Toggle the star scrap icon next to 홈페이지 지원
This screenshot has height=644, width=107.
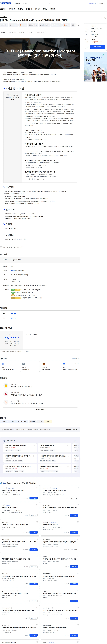(x=87, y=47)
